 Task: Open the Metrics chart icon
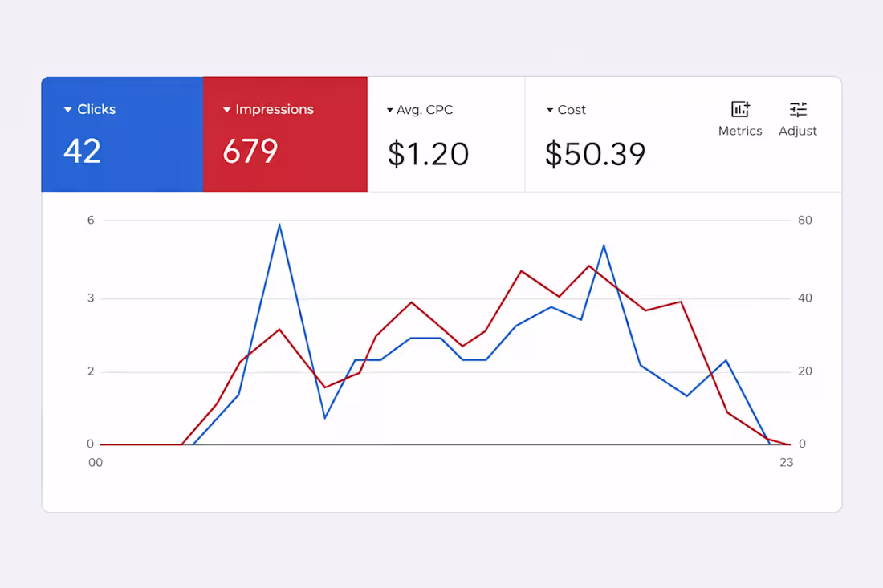(740, 108)
